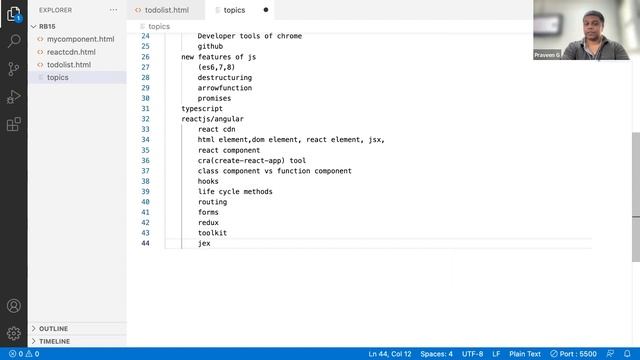This screenshot has width=640, height=360.
Task: Click "class component vs function component" line
Action: point(275,171)
